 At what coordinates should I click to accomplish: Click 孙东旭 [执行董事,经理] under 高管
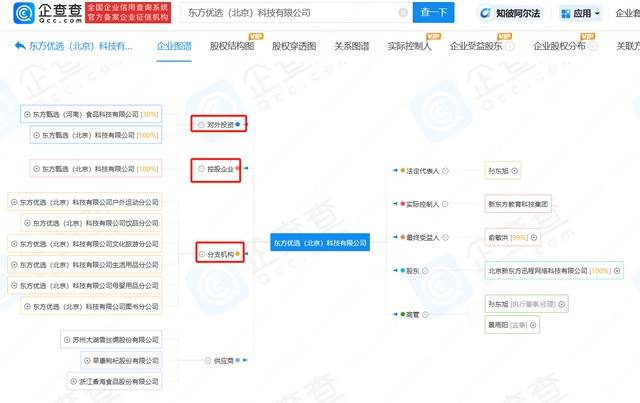click(x=527, y=304)
